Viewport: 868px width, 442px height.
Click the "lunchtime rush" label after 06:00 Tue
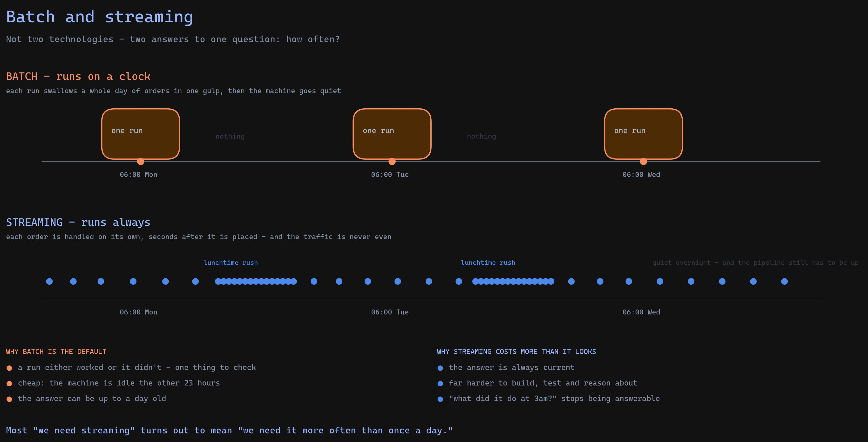pos(488,263)
